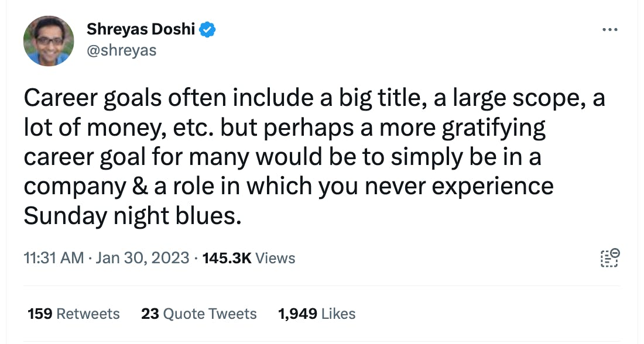Click the words "Sunday night blues"

131,216
